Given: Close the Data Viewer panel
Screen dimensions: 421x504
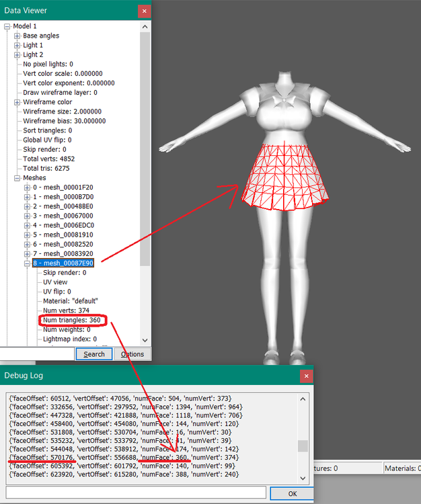Looking at the screenshot, I should (x=145, y=11).
